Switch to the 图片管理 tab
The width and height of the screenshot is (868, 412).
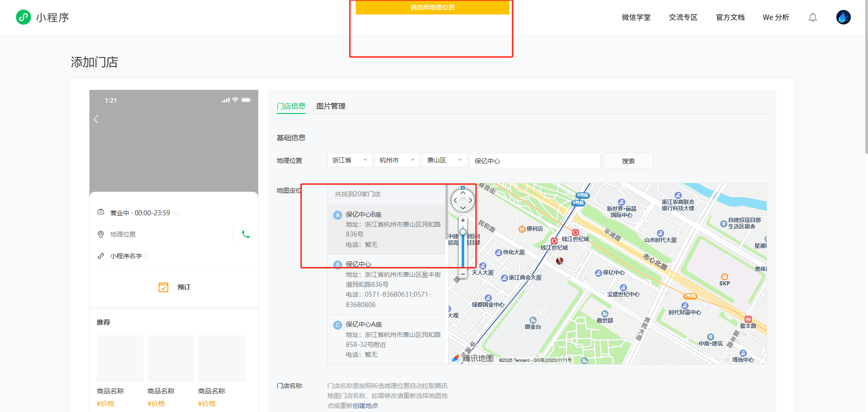(x=331, y=106)
